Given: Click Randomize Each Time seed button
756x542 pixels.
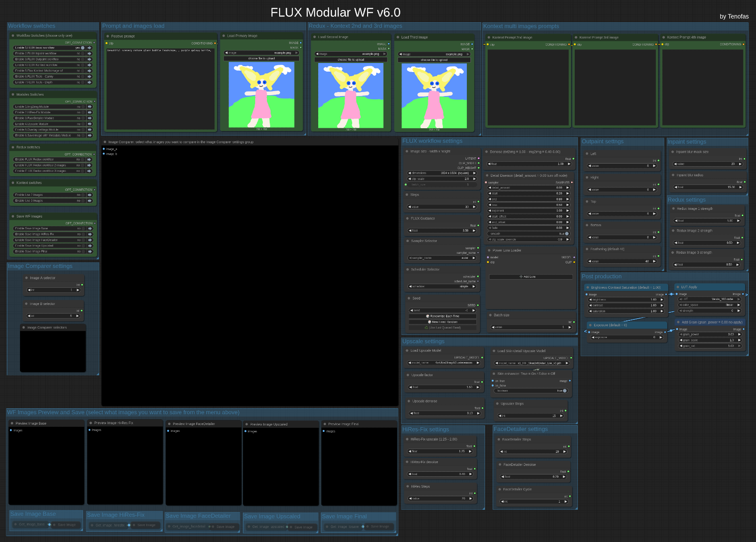Looking at the screenshot, I should point(443,316).
